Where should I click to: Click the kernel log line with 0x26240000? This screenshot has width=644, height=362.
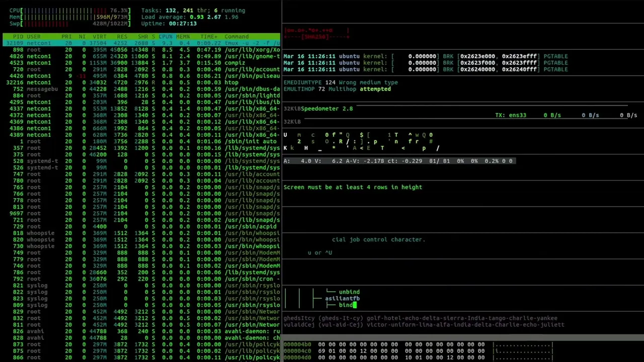(x=426, y=69)
